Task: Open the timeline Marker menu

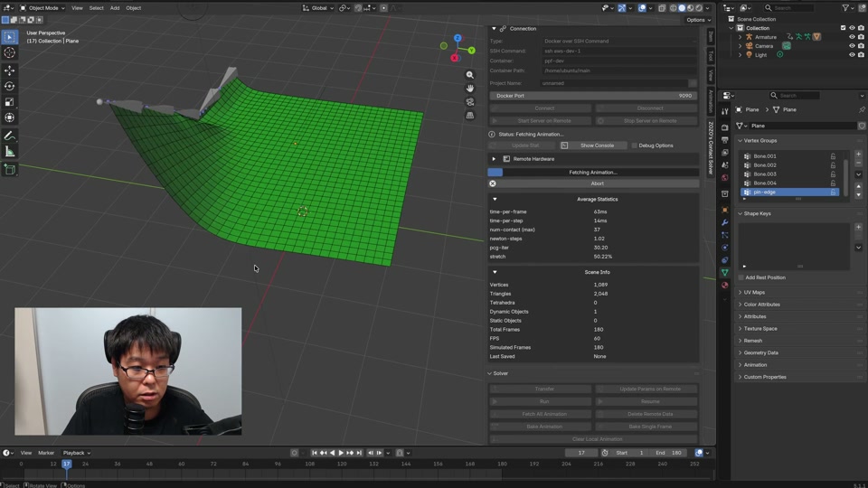Action: pyautogui.click(x=46, y=453)
